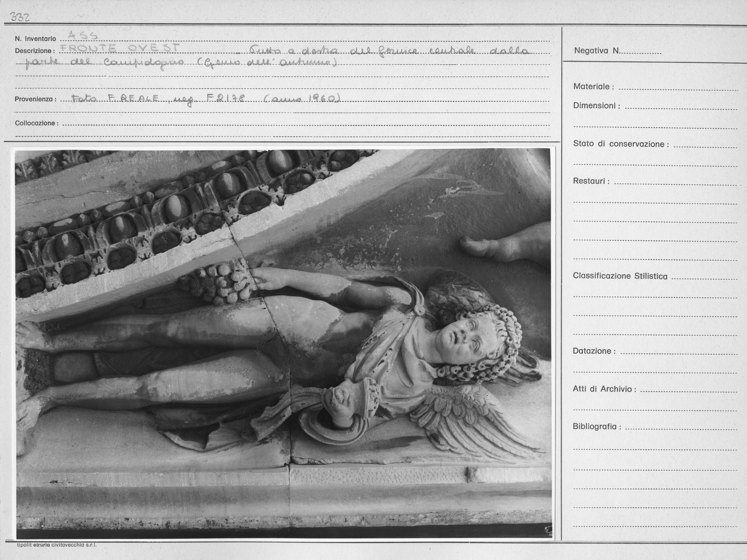The image size is (747, 560).
Task: Click the 'Collocazione :' label
Action: [x=36, y=123]
